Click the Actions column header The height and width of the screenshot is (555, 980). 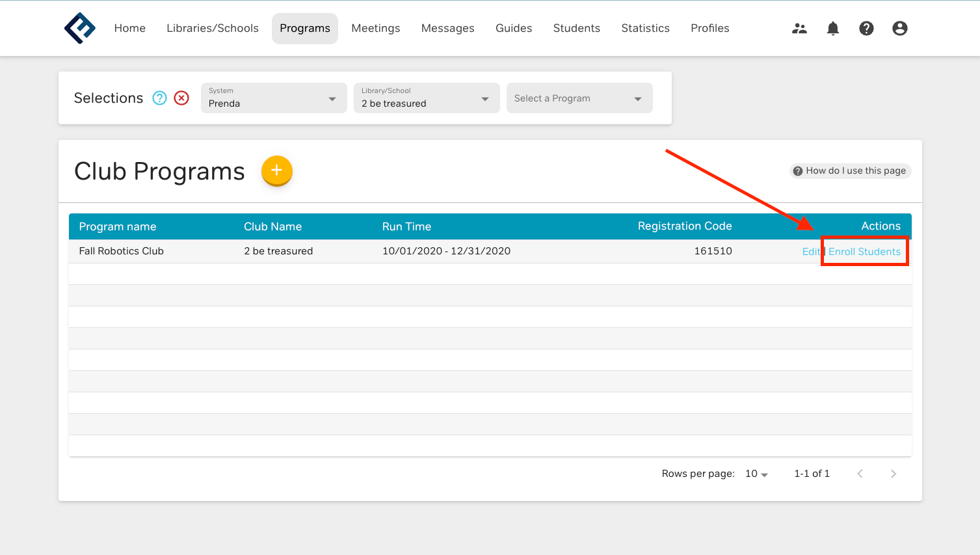[x=881, y=226]
